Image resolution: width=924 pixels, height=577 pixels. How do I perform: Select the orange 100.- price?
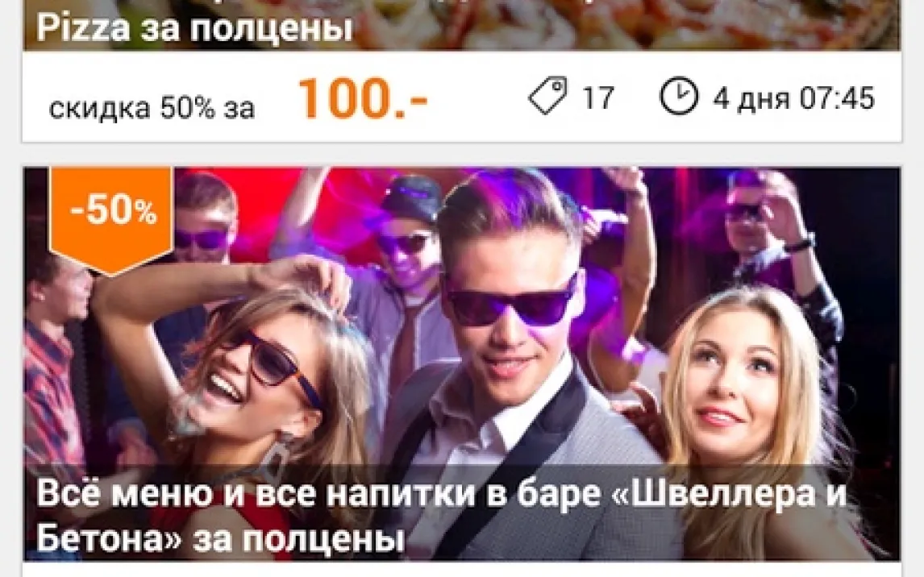[x=362, y=98]
